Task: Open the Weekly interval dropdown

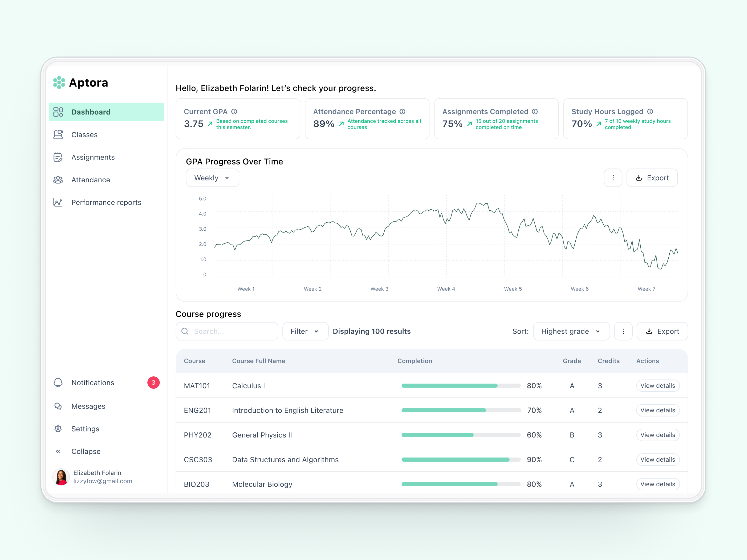Action: (x=212, y=178)
